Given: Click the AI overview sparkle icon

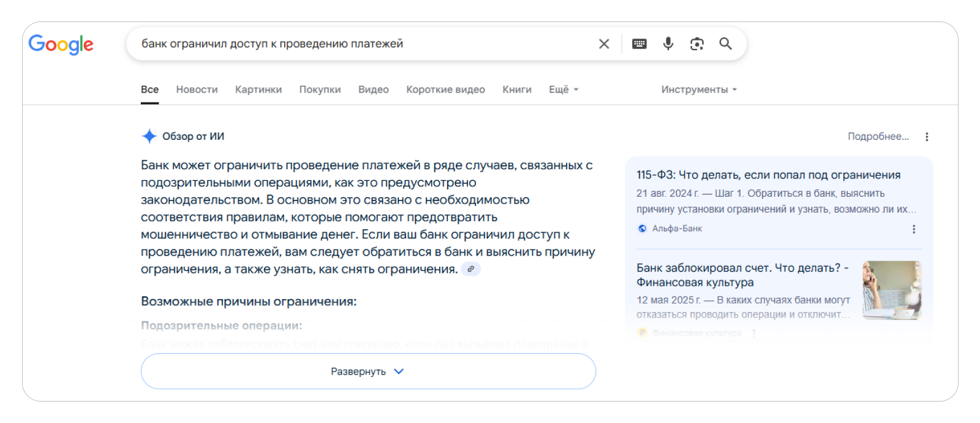Looking at the screenshot, I should [149, 136].
